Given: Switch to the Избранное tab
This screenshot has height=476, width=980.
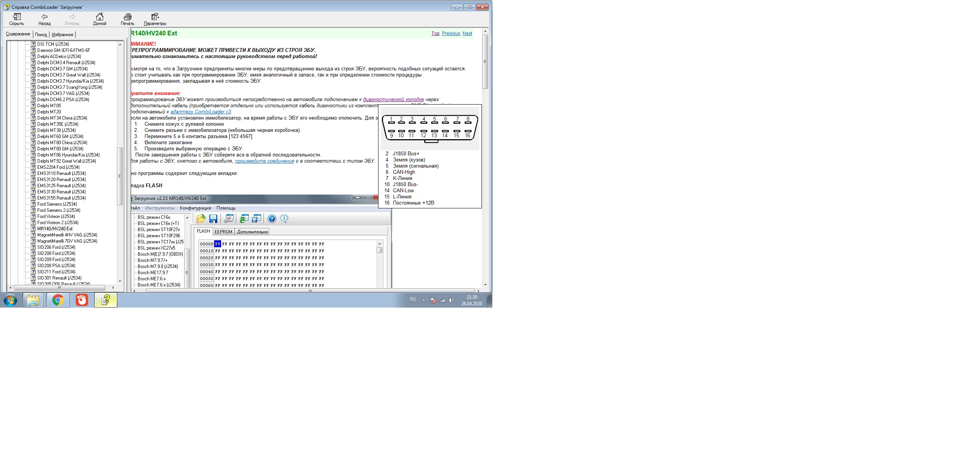Looking at the screenshot, I should [62, 35].
